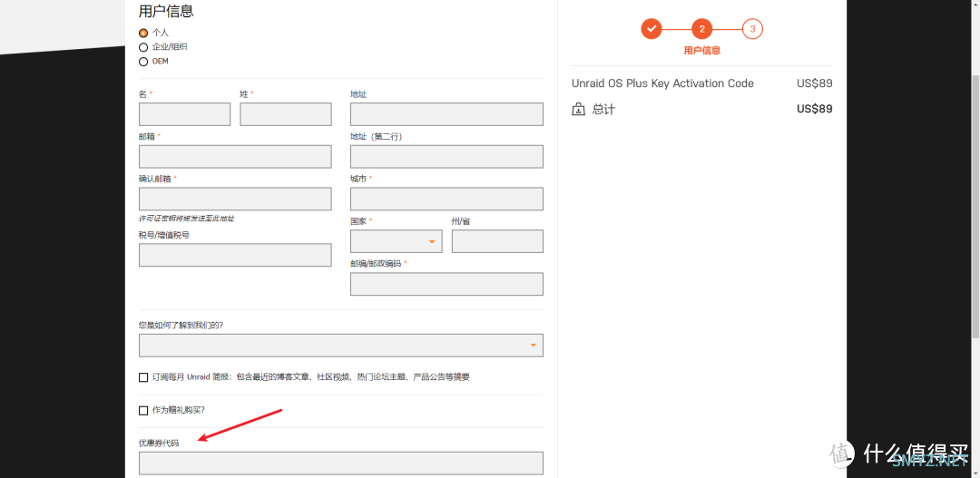Click the 城市 city input field

coord(446,199)
